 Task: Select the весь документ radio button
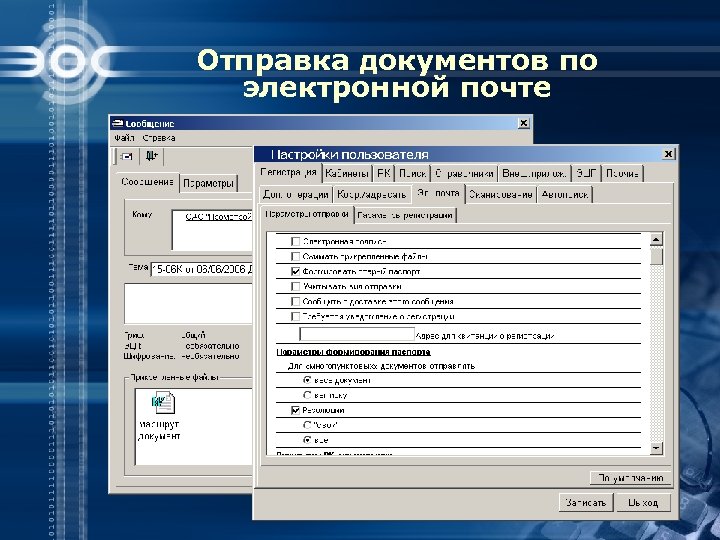click(x=307, y=380)
